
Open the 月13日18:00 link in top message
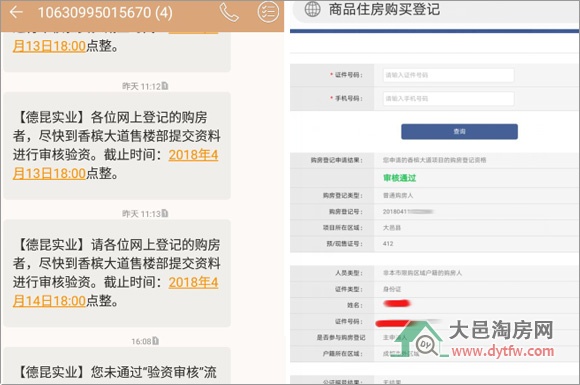pyautogui.click(x=49, y=46)
